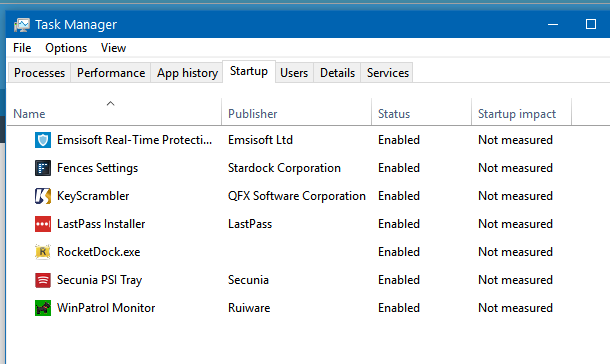Open the View menu

point(113,48)
